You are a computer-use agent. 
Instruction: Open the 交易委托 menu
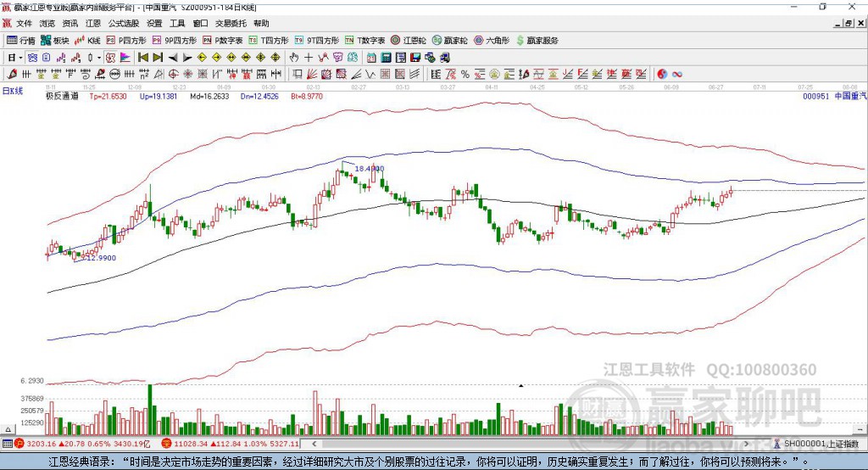click(x=231, y=23)
